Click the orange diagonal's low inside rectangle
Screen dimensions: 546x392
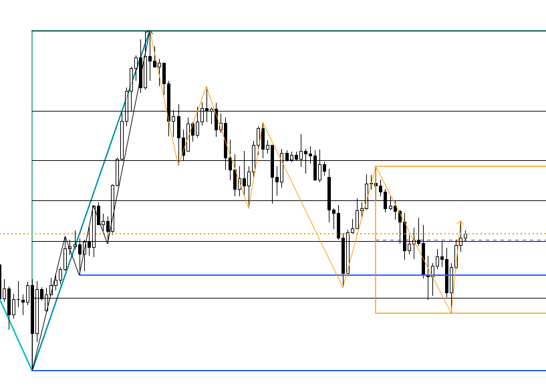pos(451,312)
